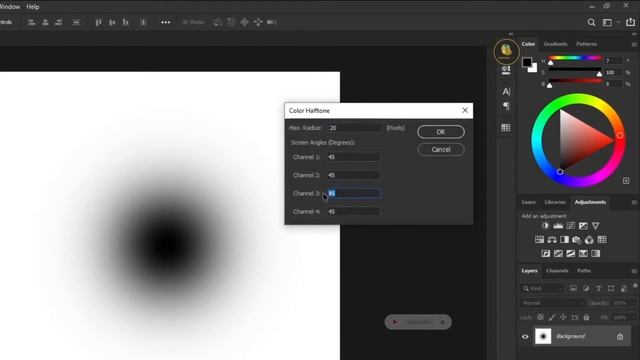Screen dimensions: 640x360
Task: Open the Search icon at top right
Action: click(x=591, y=22)
